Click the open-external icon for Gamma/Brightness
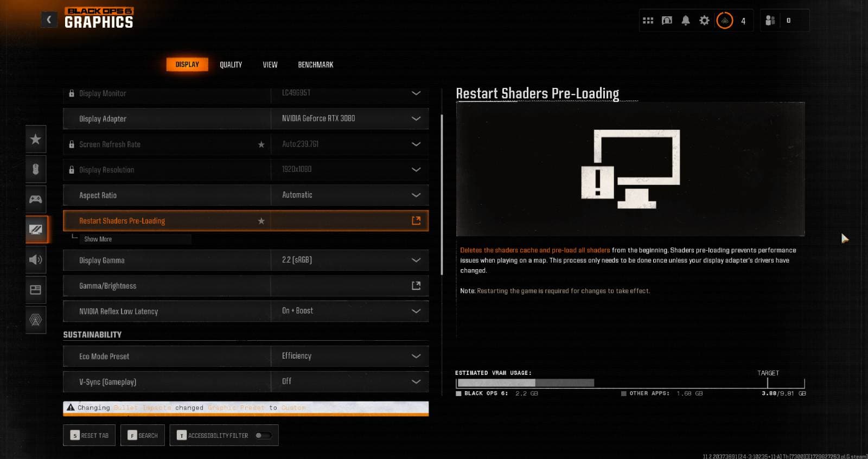Screen dimensions: 868x459 (x=416, y=285)
